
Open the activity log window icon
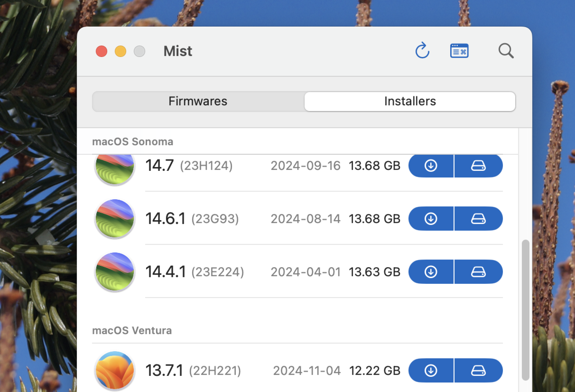pyautogui.click(x=459, y=51)
